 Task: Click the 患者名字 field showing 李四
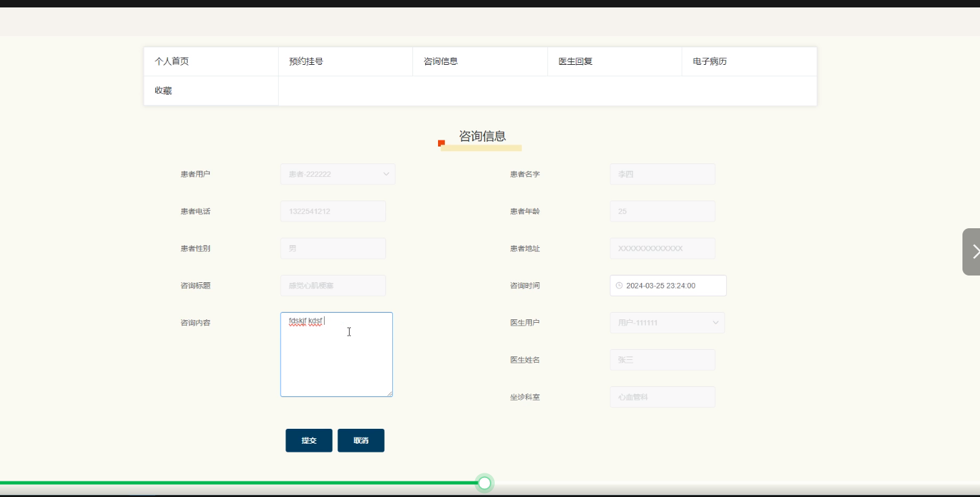(662, 174)
